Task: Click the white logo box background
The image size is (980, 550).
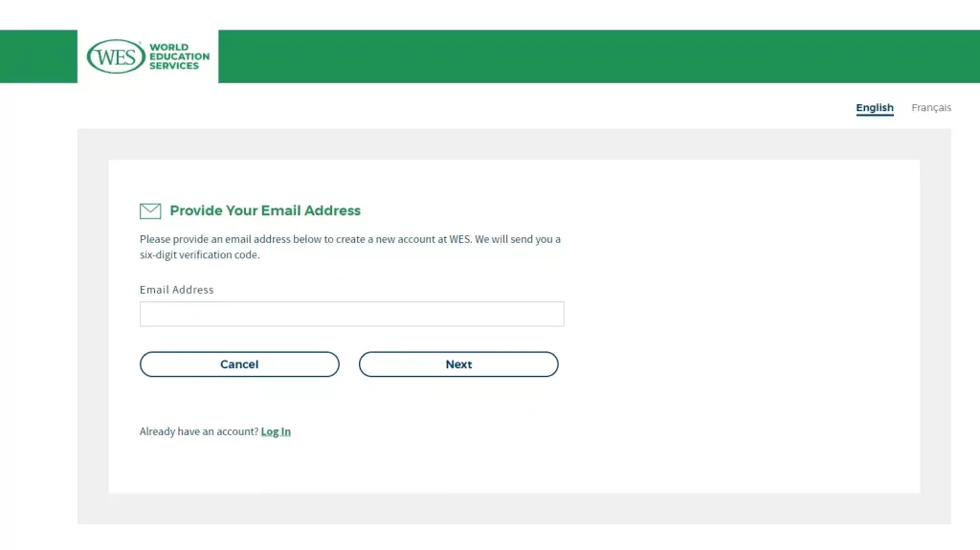Action: [148, 78]
